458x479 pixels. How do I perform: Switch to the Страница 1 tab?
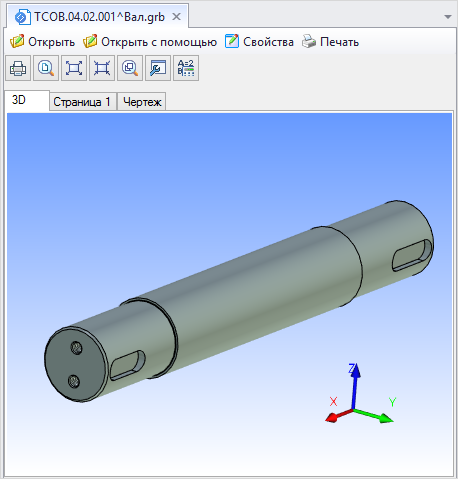83,102
